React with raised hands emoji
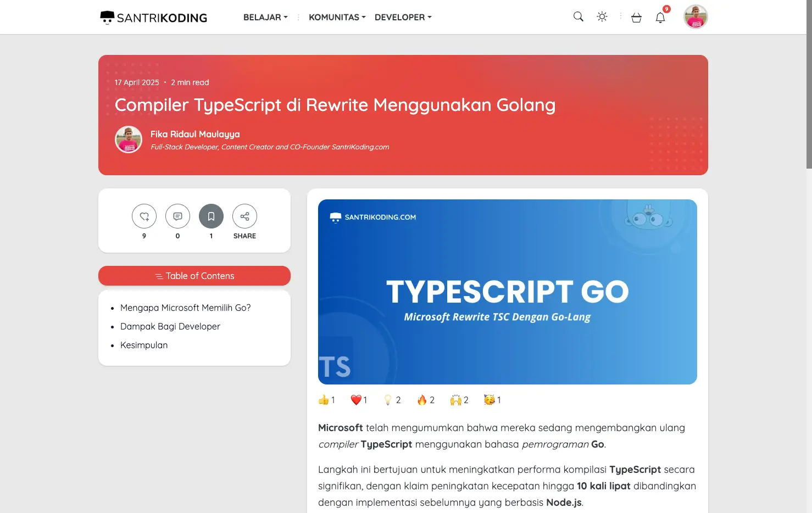Screen dimensions: 812x513 pos(455,400)
